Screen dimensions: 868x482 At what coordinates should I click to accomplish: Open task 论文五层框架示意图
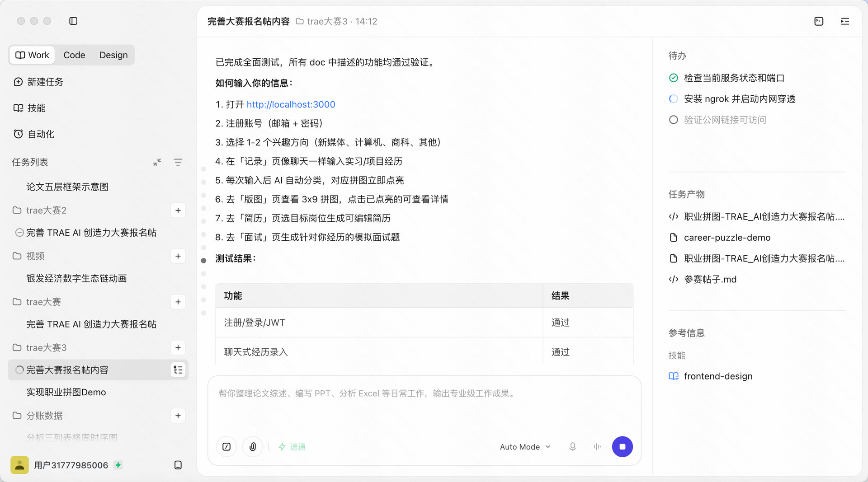67,187
